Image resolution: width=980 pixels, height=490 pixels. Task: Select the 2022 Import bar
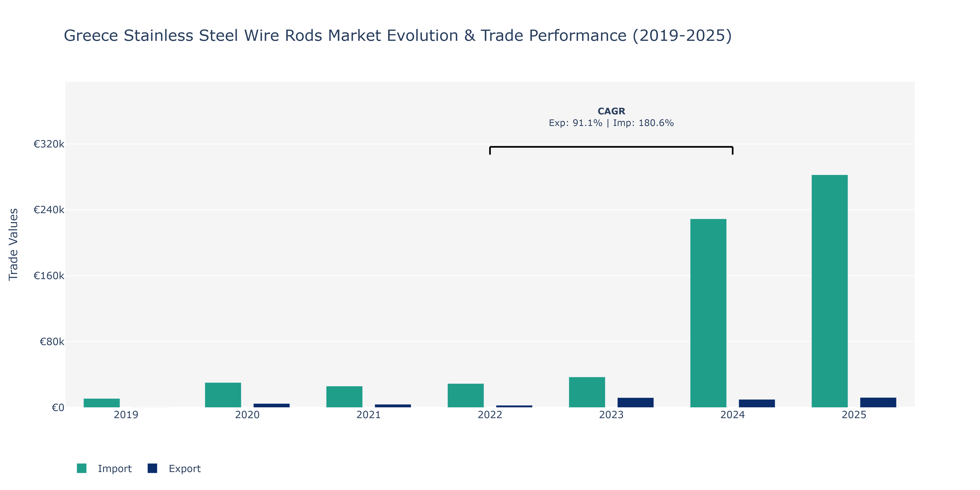pyautogui.click(x=465, y=396)
